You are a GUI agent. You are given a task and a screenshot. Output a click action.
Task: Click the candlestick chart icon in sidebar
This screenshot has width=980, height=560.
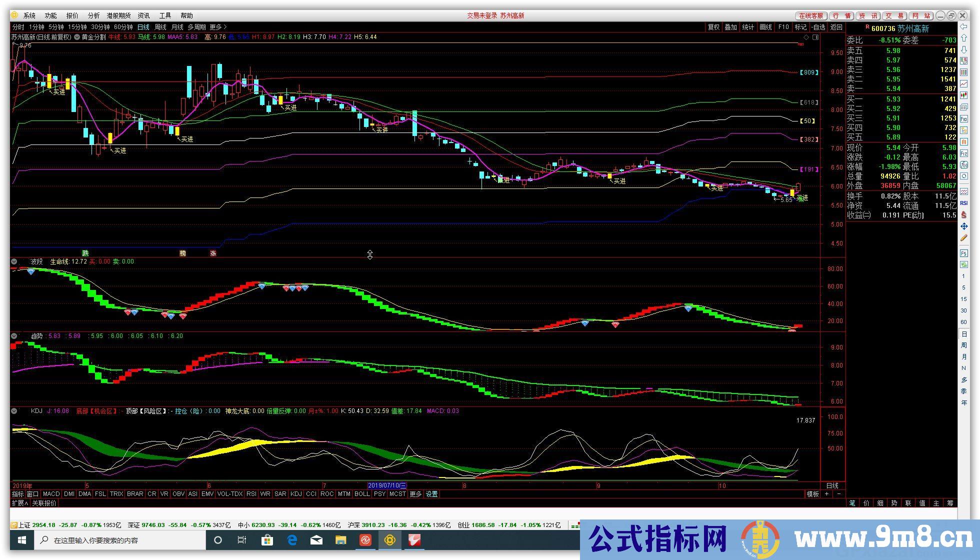[x=963, y=95]
